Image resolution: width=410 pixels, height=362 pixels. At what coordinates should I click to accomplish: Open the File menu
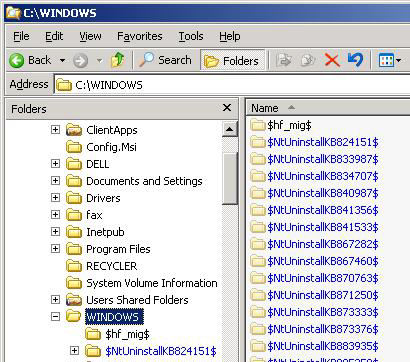point(21,36)
